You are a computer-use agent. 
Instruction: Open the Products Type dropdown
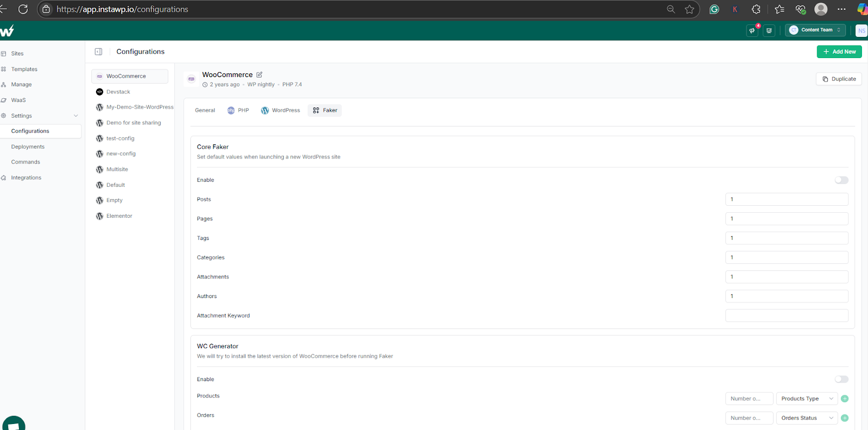pos(807,399)
